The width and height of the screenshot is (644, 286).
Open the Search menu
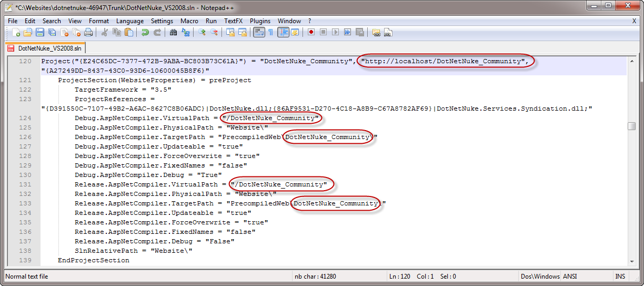[x=52, y=21]
